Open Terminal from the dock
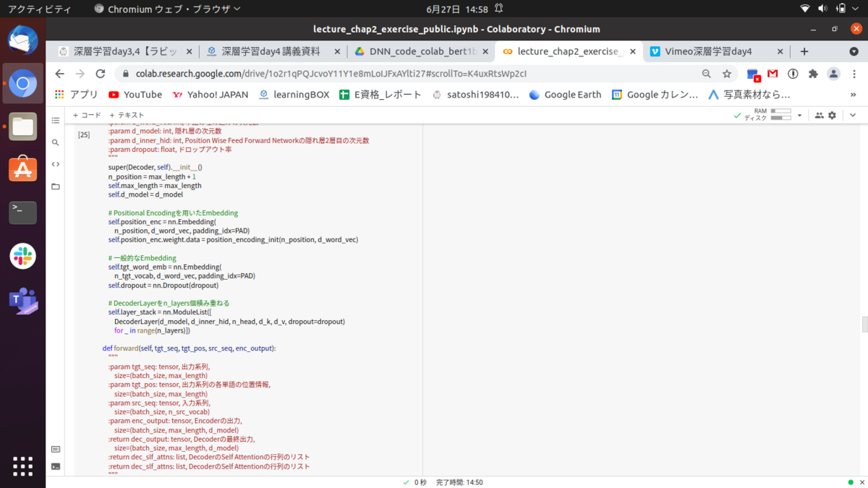 pos(22,213)
